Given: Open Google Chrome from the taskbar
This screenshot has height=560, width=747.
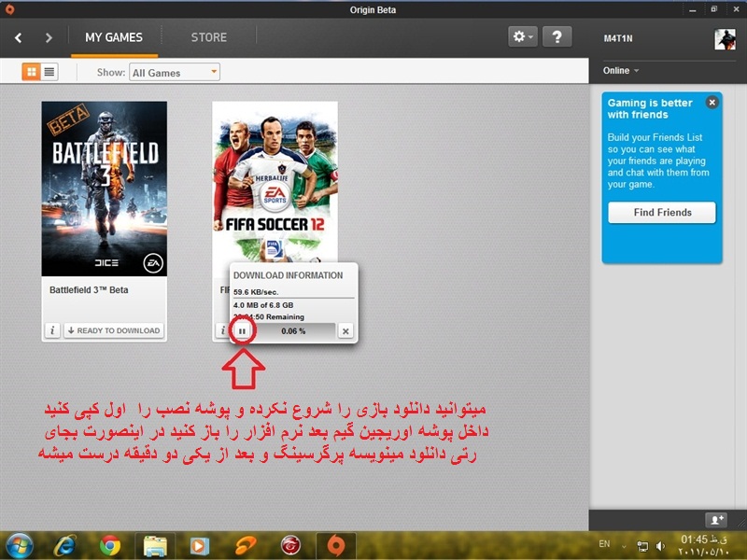Looking at the screenshot, I should [x=110, y=544].
